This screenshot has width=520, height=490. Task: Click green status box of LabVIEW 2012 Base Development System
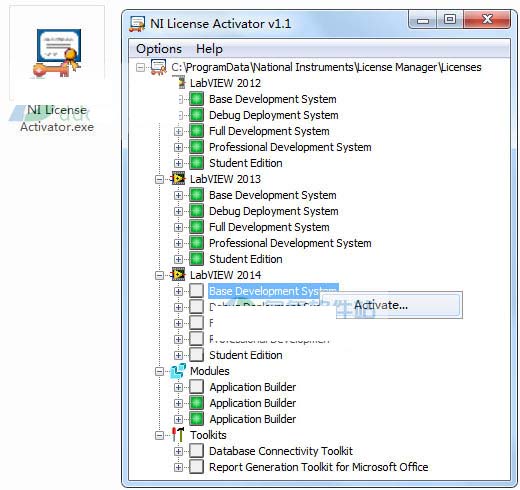click(x=196, y=99)
